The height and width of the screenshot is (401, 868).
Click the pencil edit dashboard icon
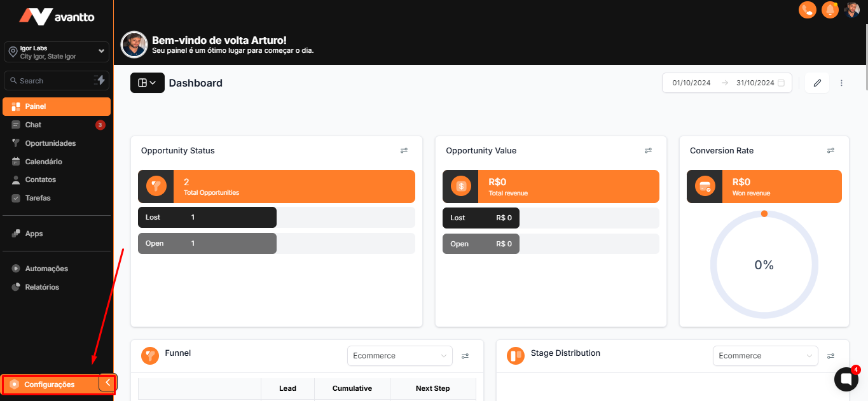817,83
